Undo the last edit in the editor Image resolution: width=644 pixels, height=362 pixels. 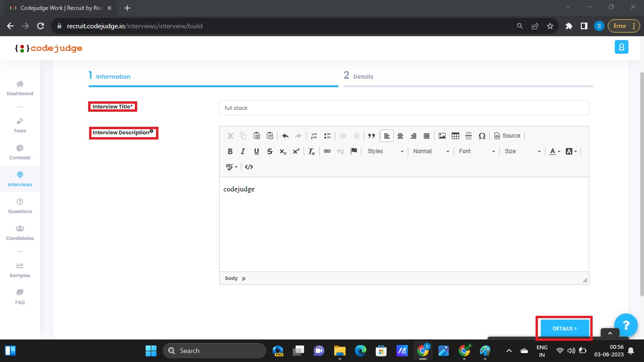285,136
